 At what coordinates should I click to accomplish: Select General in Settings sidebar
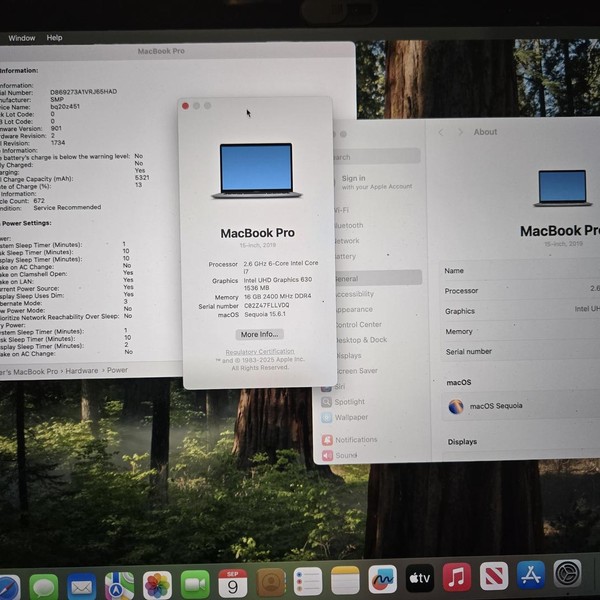coord(377,278)
